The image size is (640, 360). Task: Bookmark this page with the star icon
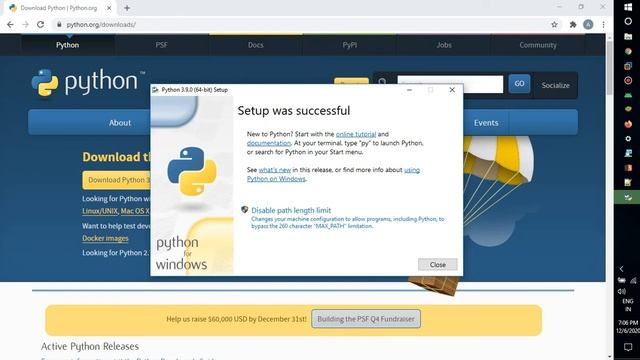554,24
